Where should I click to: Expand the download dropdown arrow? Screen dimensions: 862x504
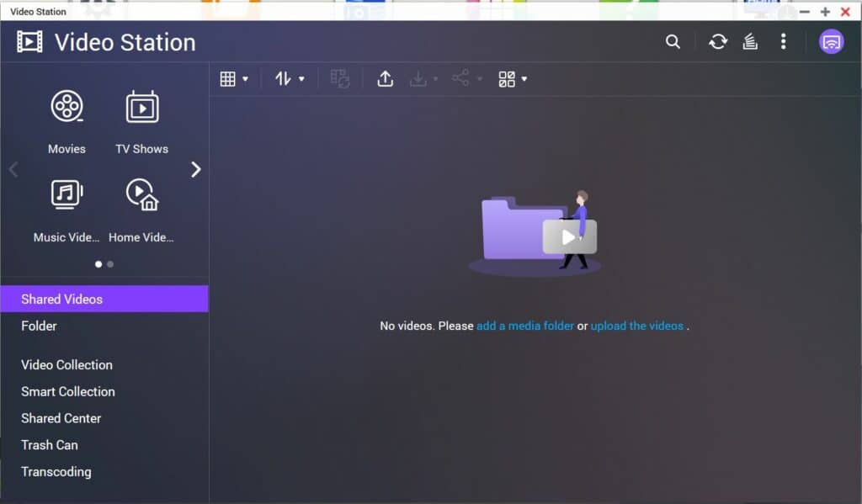[x=435, y=79]
